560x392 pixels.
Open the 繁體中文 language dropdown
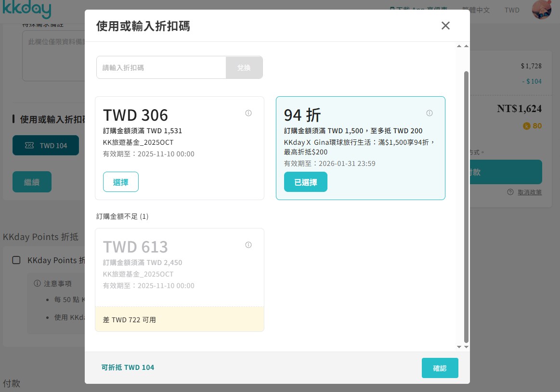pos(475,10)
